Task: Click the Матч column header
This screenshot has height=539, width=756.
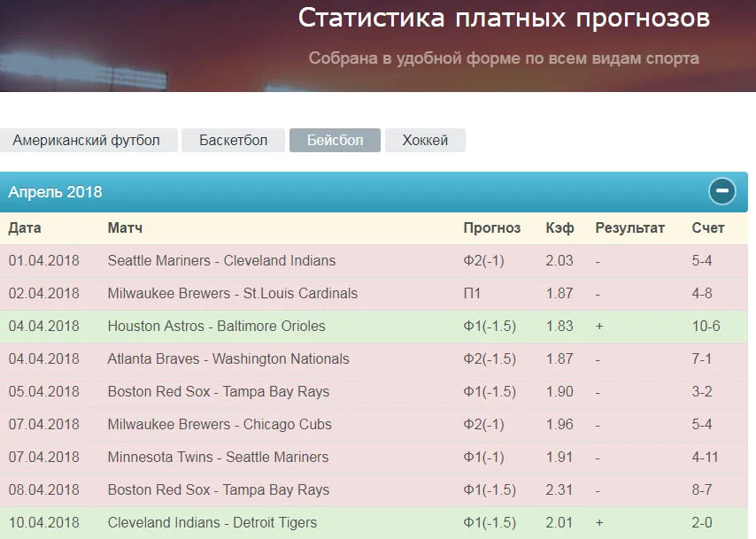Action: [x=125, y=227]
